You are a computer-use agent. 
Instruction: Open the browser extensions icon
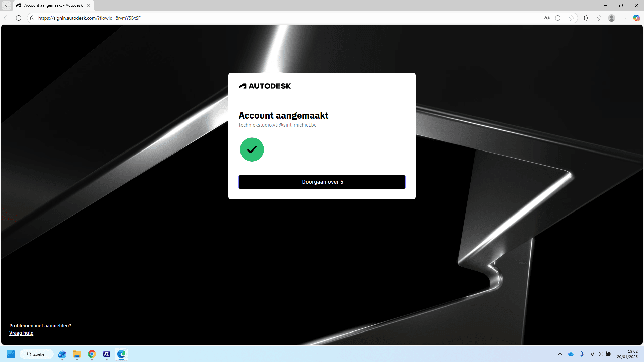coord(586,18)
